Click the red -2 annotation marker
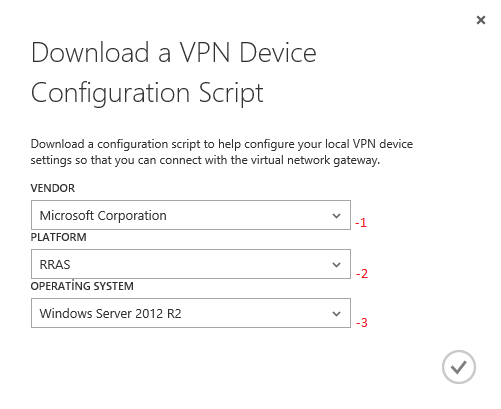This screenshot has height=409, width=501. (x=362, y=274)
